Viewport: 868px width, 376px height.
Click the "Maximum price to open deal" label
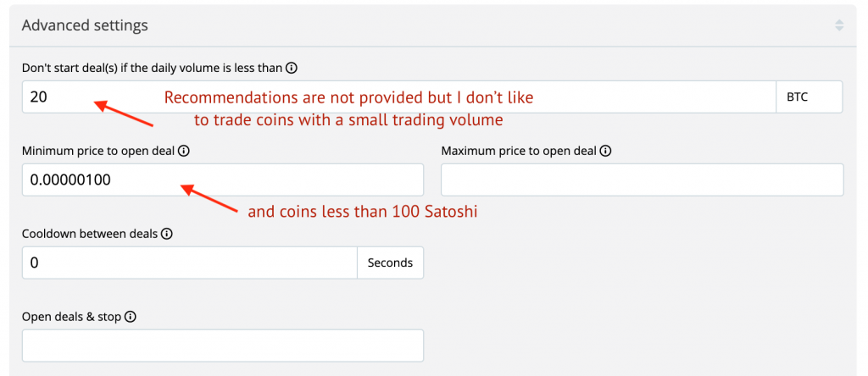click(x=519, y=152)
